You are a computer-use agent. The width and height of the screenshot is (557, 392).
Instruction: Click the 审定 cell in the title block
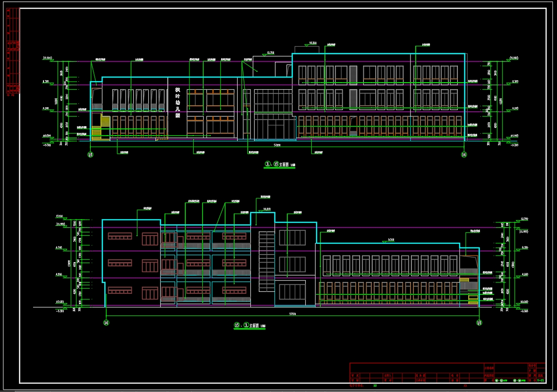click(355, 375)
